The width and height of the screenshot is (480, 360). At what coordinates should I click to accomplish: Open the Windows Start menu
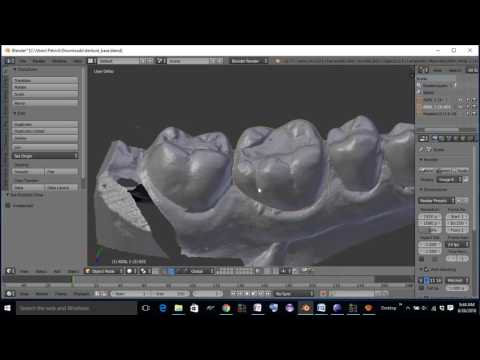pyautogui.click(x=8, y=308)
